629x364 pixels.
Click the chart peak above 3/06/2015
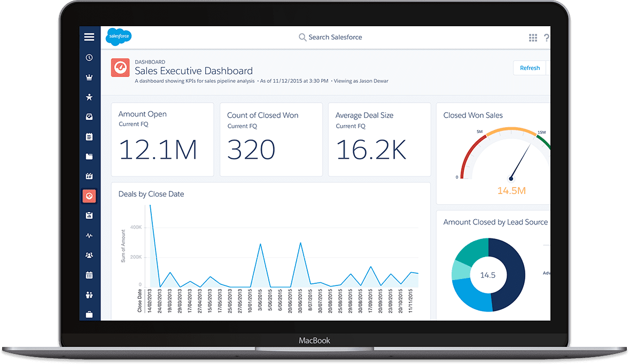pyautogui.click(x=260, y=244)
